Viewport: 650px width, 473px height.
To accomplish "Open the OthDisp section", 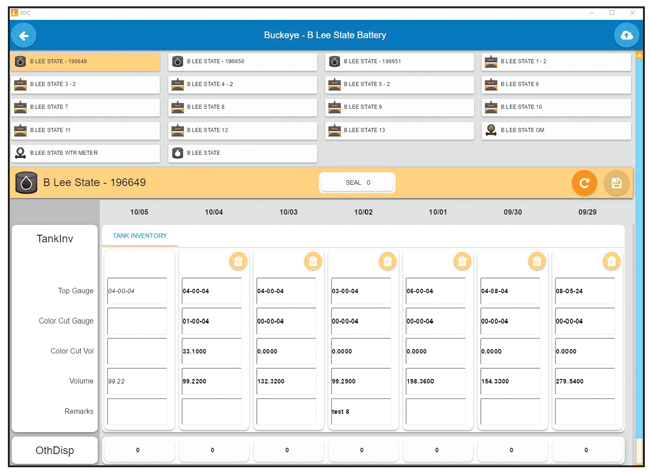I will click(x=54, y=450).
